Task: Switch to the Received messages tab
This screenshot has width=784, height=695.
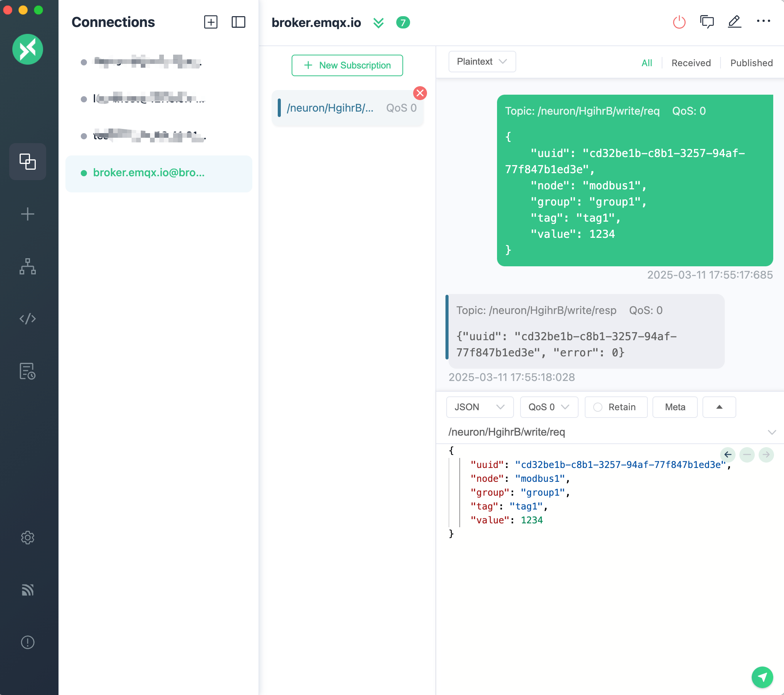Action: click(691, 63)
